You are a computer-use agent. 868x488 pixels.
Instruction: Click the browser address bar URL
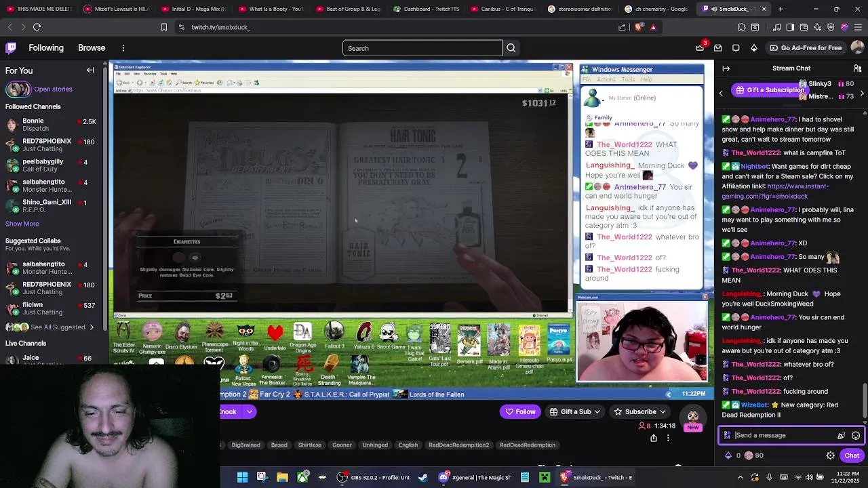(x=220, y=27)
